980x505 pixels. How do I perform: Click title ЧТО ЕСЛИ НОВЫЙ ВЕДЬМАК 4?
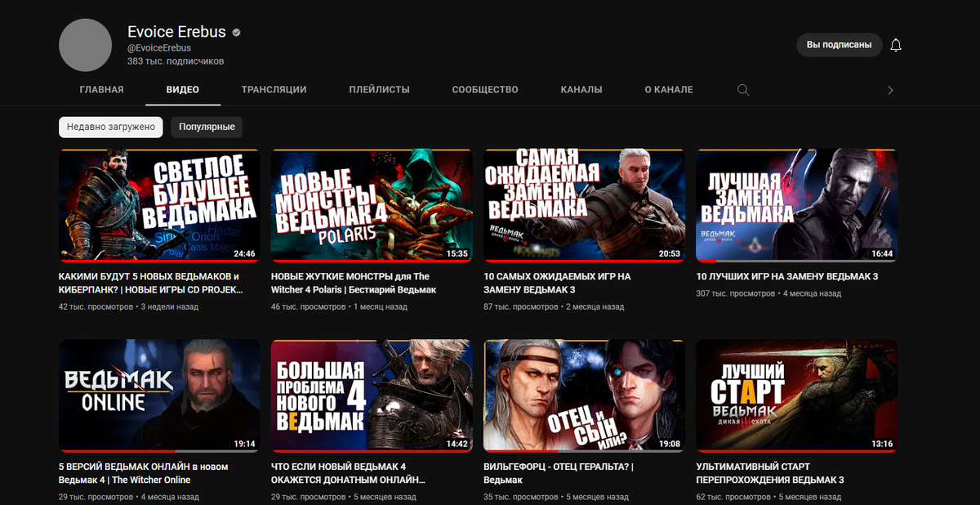tap(349, 473)
